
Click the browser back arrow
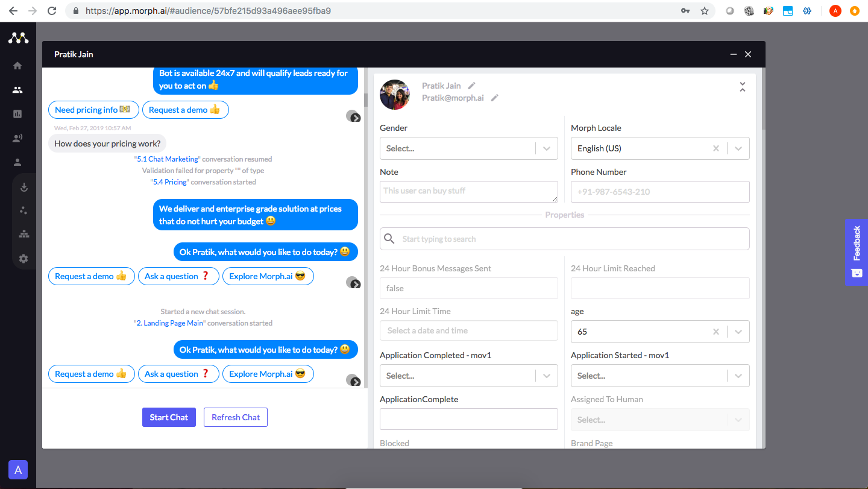(13, 11)
